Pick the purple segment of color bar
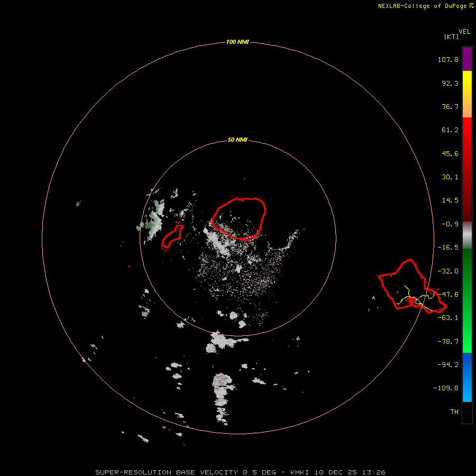The width and height of the screenshot is (476, 476). point(467,59)
